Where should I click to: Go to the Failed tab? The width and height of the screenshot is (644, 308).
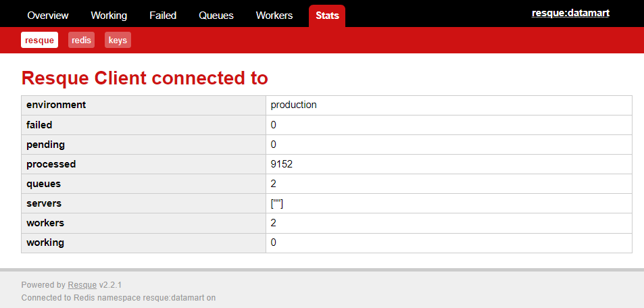163,16
